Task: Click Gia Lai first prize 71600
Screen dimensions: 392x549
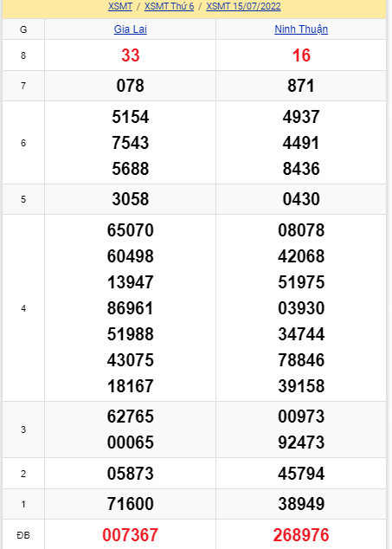Action: pyautogui.click(x=130, y=504)
